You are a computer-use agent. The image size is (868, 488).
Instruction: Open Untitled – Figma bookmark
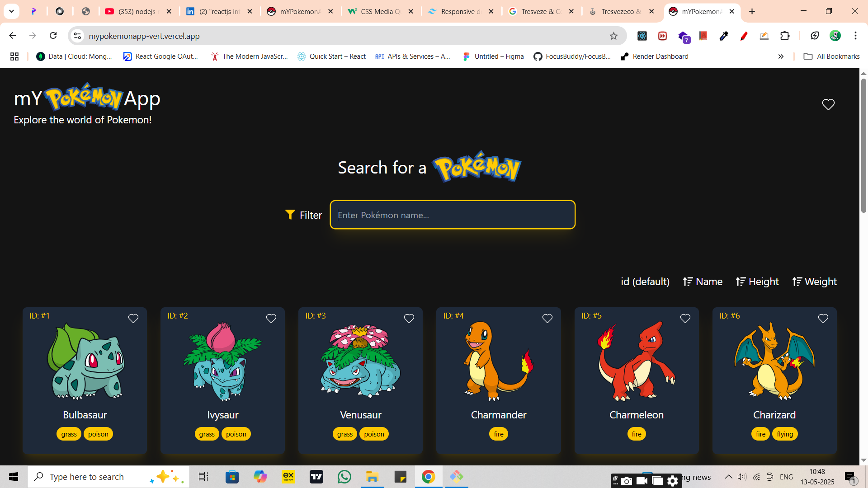pos(493,56)
